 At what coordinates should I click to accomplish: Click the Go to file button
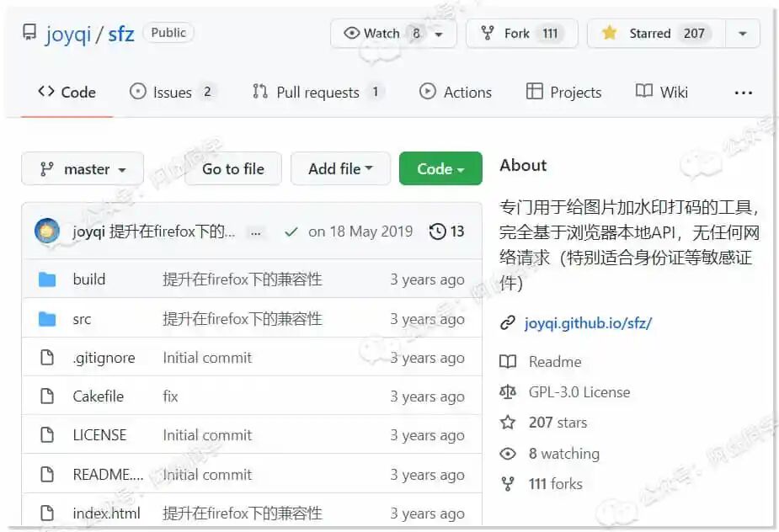(233, 169)
